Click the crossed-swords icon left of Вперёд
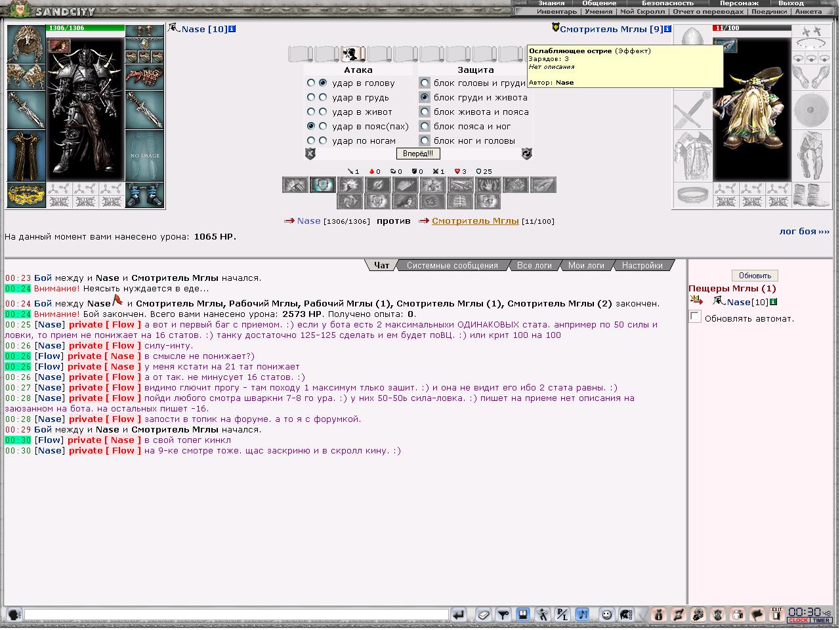Viewport: 840px width, 630px height. point(310,154)
